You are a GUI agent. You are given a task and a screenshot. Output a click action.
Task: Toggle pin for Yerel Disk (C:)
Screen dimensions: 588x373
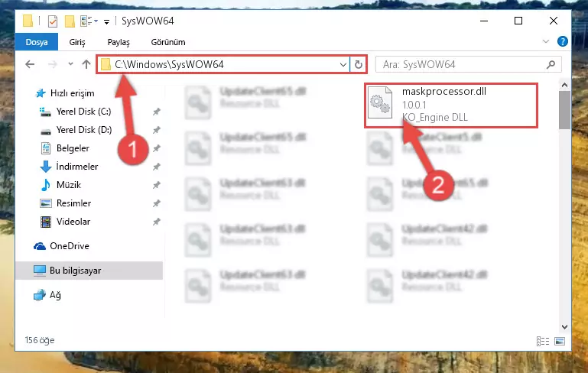point(157,112)
